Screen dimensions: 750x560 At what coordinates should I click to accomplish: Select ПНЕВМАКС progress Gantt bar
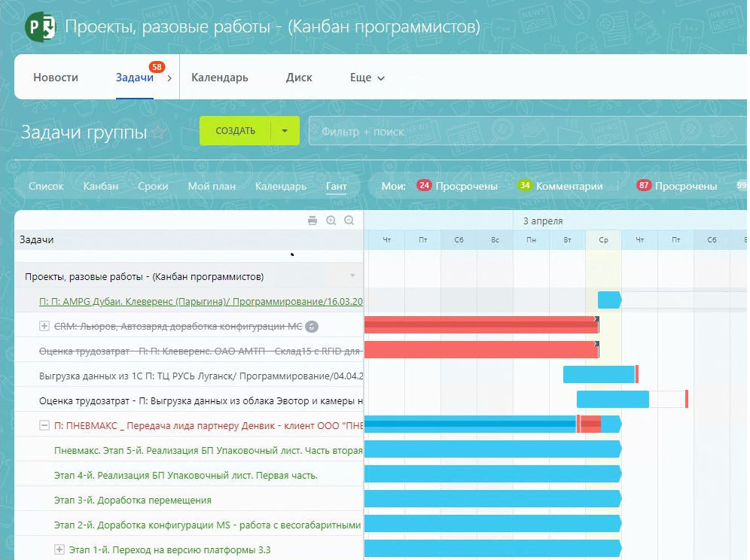492,425
